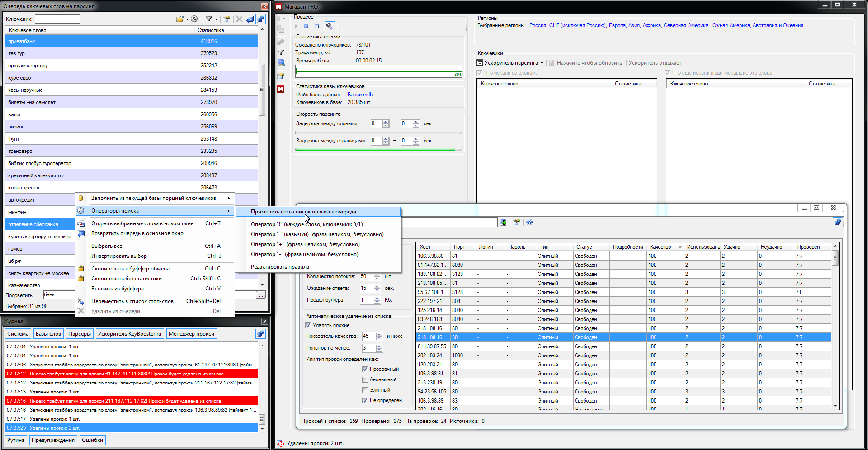
Task: Click the Предупреждения button
Action: [x=53, y=440]
